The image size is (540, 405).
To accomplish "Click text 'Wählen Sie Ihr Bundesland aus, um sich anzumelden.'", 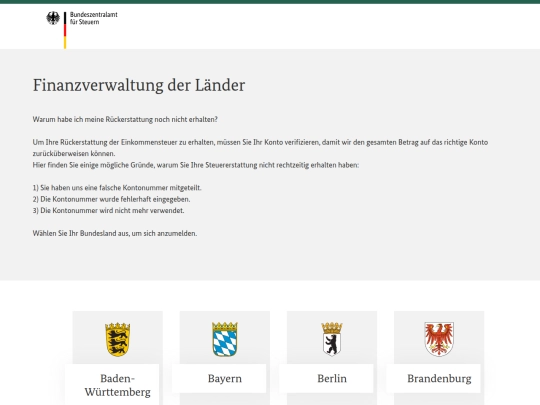I will click(115, 233).
